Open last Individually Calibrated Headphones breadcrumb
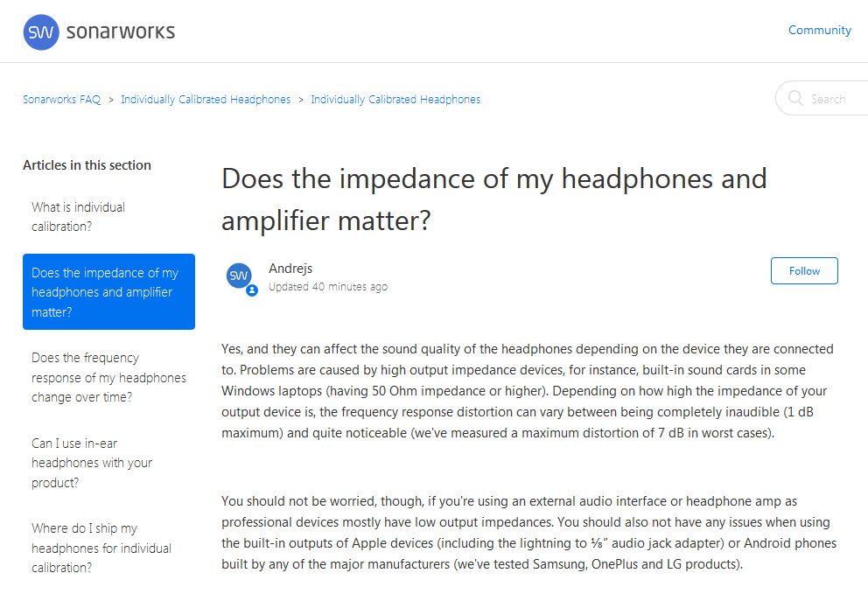868x601 pixels. coord(395,100)
